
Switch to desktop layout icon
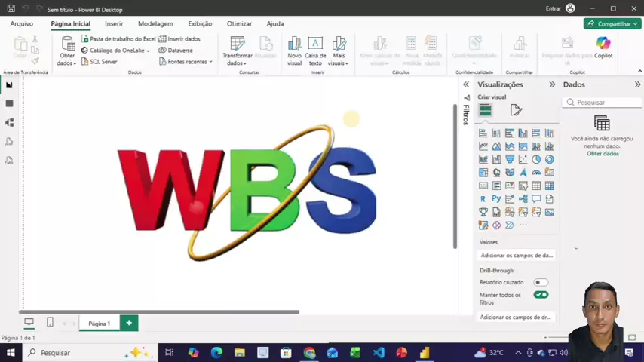coord(29,322)
